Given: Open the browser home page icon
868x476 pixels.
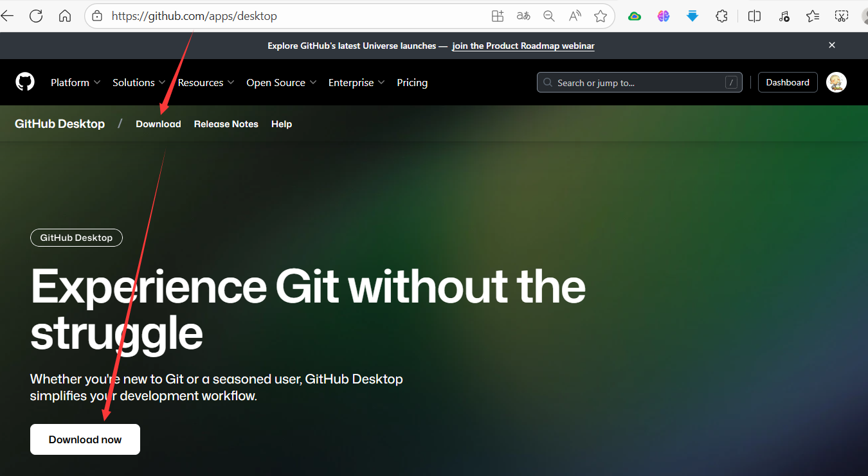Looking at the screenshot, I should [65, 16].
